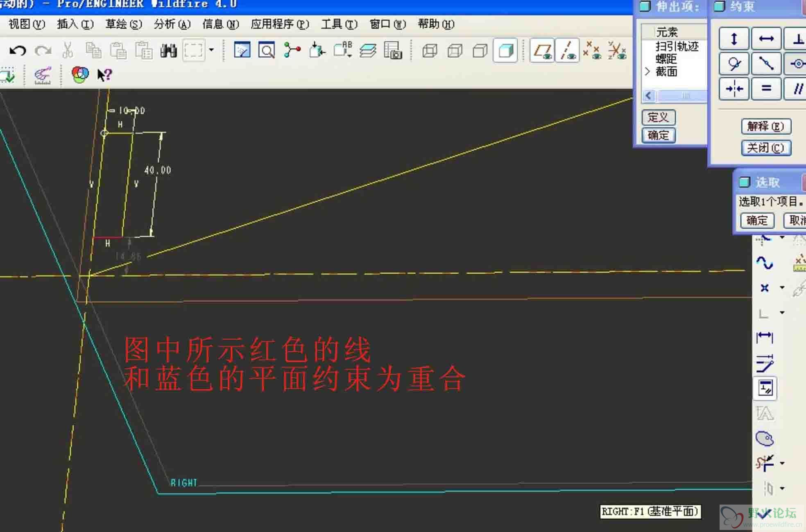Open the 草绘(S) menu
The width and height of the screenshot is (806, 532).
[124, 24]
